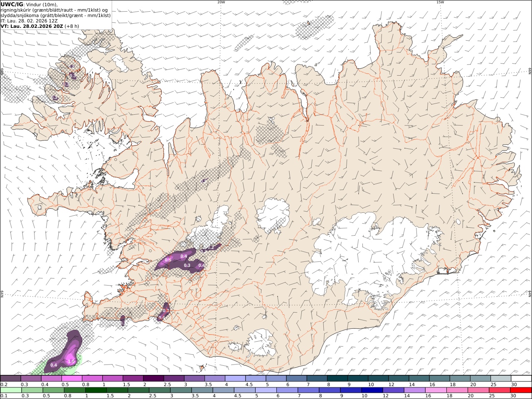Click the 0.1 label under rain scale
The image size is (532, 399).
click(4, 396)
